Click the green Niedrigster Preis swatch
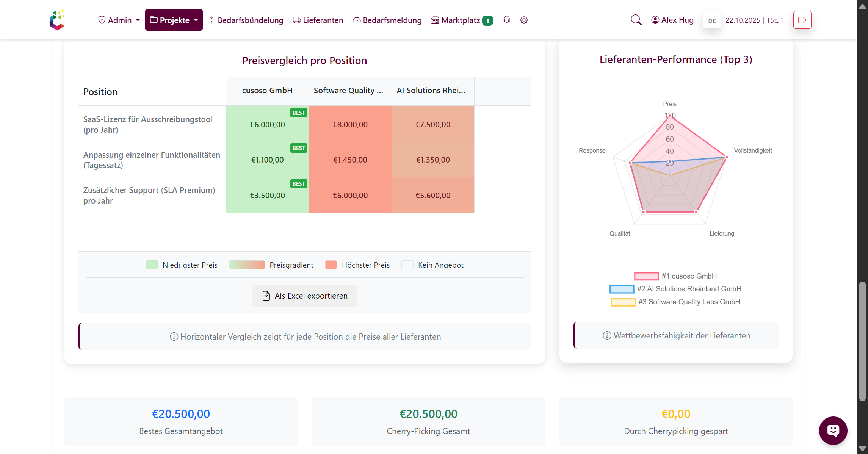868x454 pixels. tap(151, 265)
